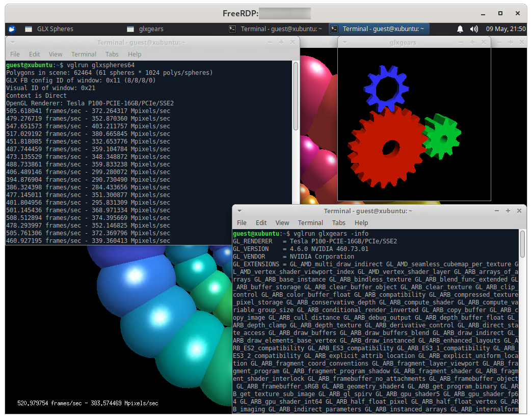Open the Help menu in the front Terminal

point(361,222)
